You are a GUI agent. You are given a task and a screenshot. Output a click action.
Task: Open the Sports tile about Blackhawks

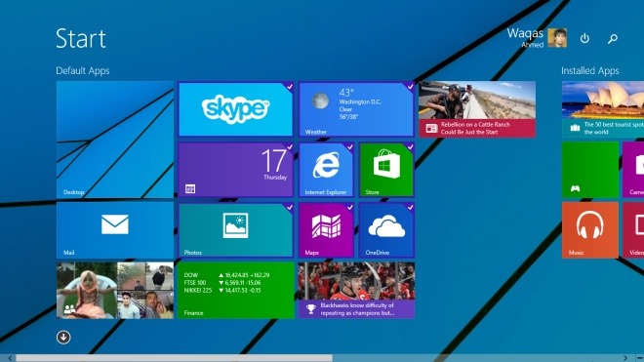[x=356, y=291]
